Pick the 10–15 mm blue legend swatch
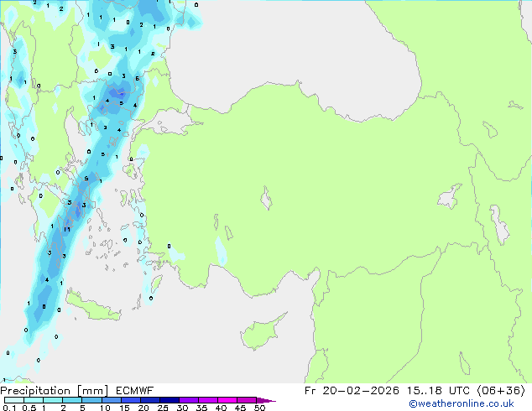This screenshot has width=532, height=411. tap(112, 400)
